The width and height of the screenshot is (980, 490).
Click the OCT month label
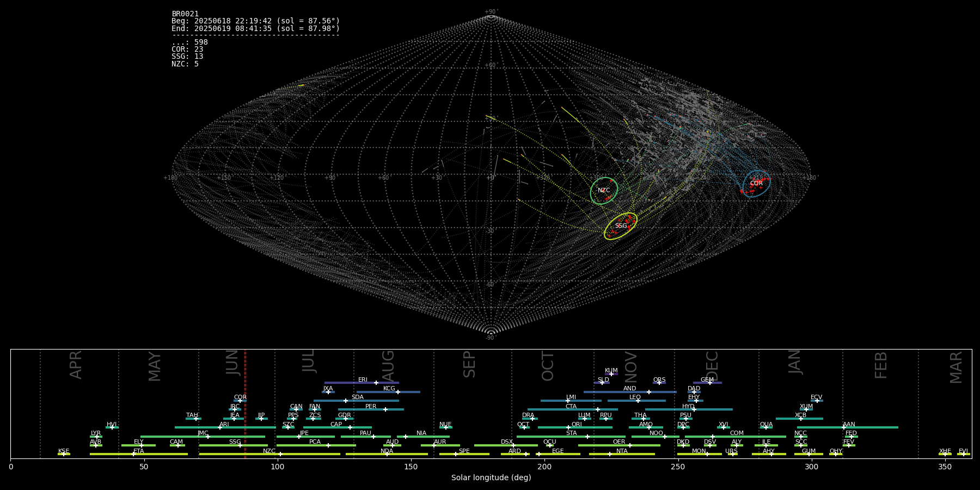point(548,366)
